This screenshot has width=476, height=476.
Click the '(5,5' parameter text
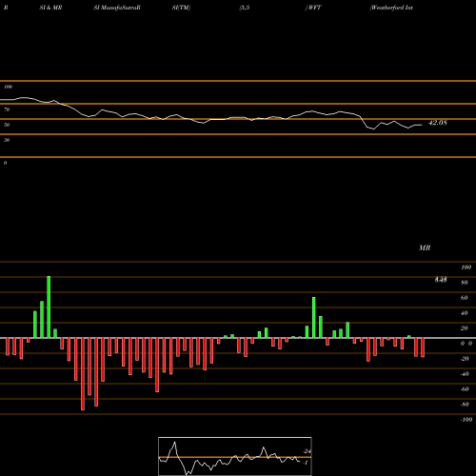click(245, 8)
